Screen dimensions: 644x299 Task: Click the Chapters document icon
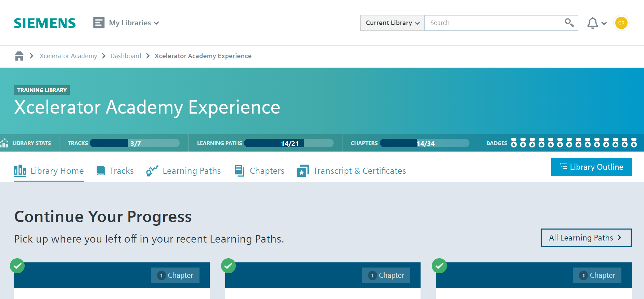(240, 171)
